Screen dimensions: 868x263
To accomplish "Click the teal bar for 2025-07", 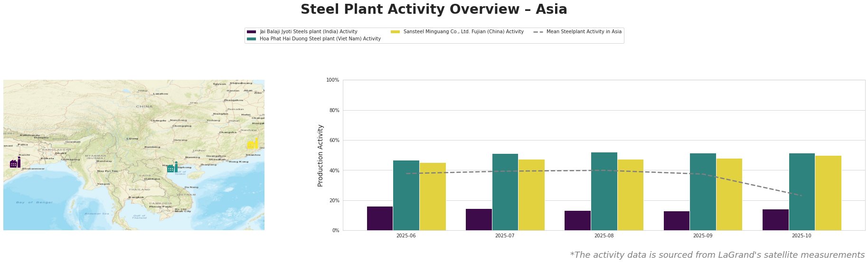I will pyautogui.click(x=505, y=192).
